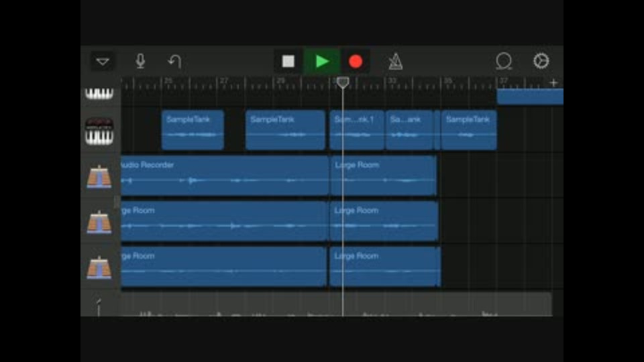Click the playhead handle on the ruler
The width and height of the screenshot is (644, 362).
click(343, 82)
